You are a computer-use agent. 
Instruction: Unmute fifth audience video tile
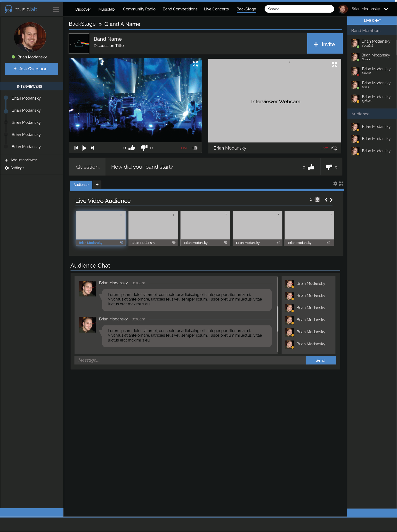tap(328, 243)
